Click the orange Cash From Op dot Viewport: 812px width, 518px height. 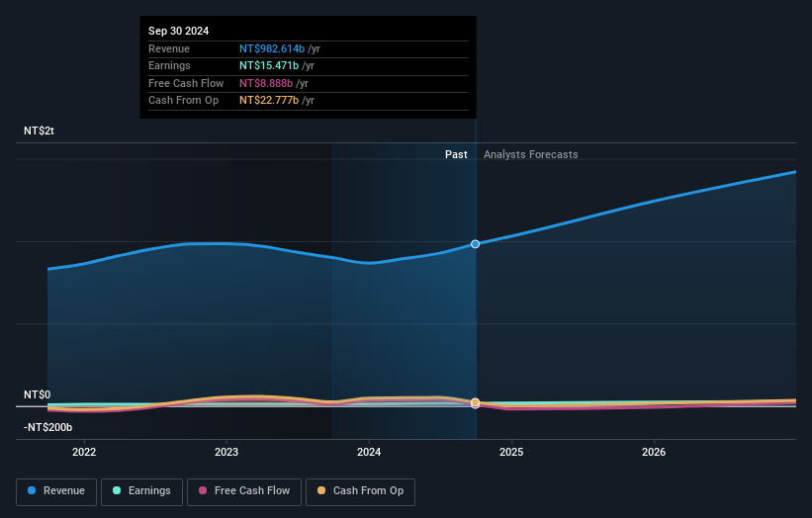point(321,490)
